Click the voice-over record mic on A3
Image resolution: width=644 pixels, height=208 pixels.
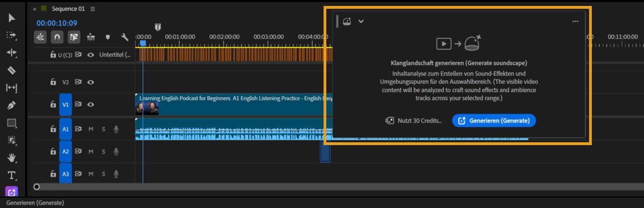click(x=115, y=174)
